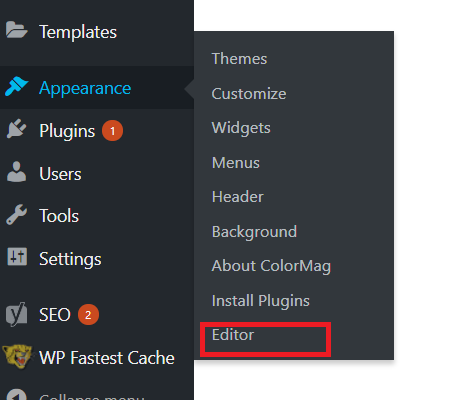The image size is (474, 400).
Task: Click the SEO notification badge
Action: point(88,315)
